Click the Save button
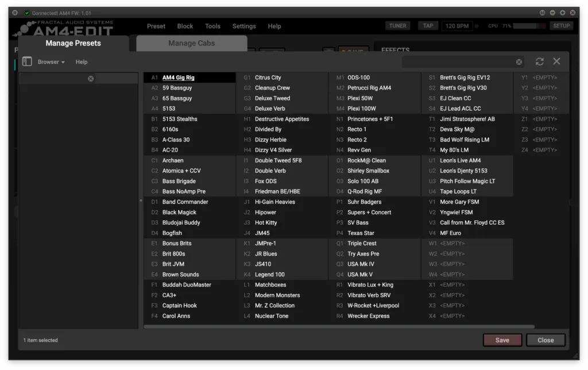The width and height of the screenshot is (588, 370). pos(502,340)
